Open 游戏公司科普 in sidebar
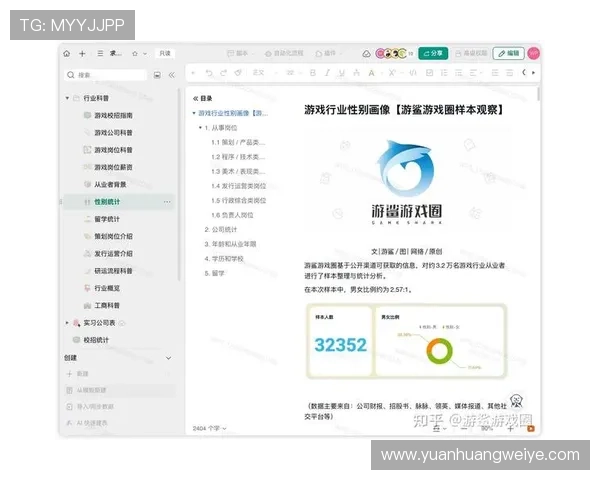This screenshot has height=480, width=600. coord(113,132)
